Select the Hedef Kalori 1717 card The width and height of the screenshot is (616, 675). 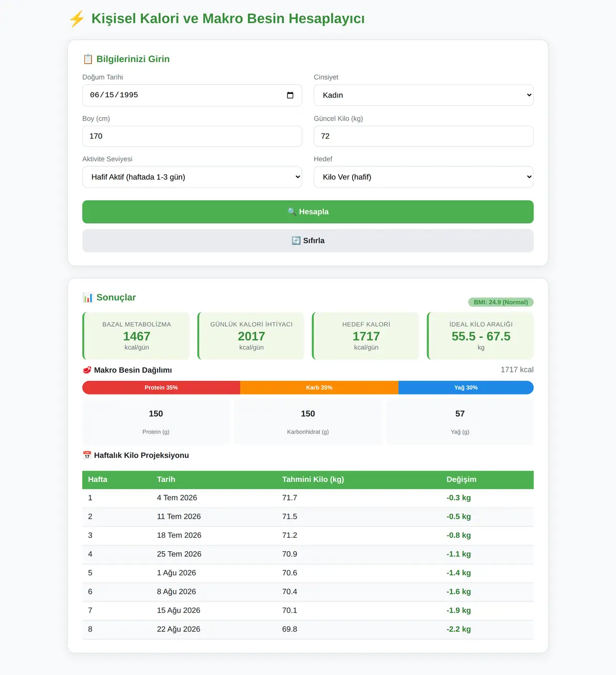coord(365,336)
